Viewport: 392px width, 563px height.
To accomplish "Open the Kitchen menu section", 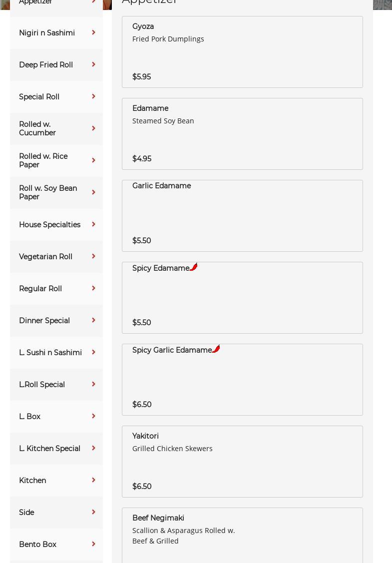I will tap(32, 481).
